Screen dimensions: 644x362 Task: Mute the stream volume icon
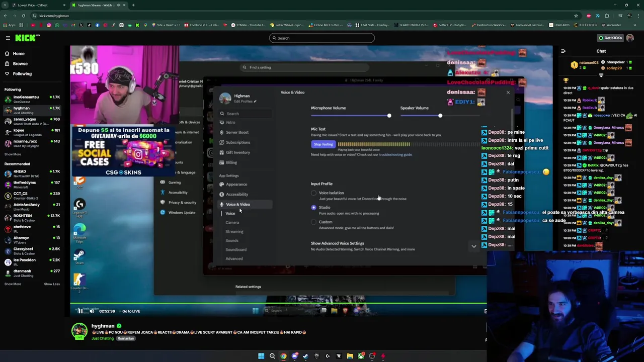click(92, 311)
